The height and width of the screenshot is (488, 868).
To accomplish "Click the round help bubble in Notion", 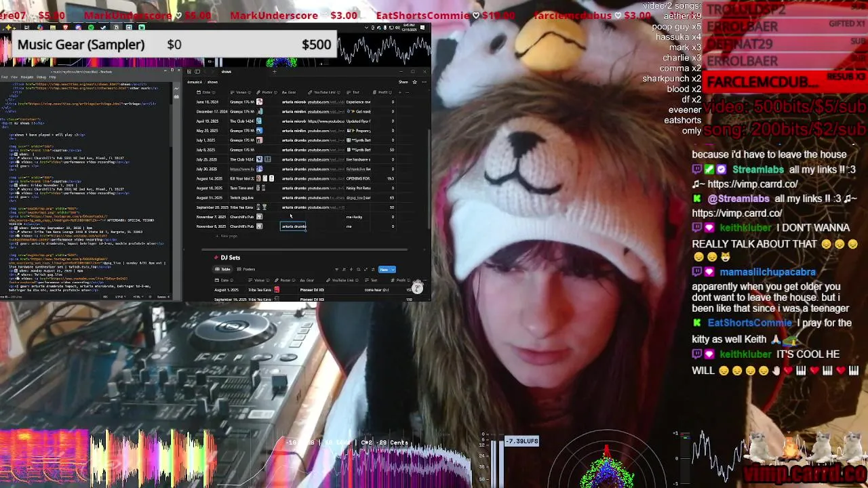I will tap(417, 288).
